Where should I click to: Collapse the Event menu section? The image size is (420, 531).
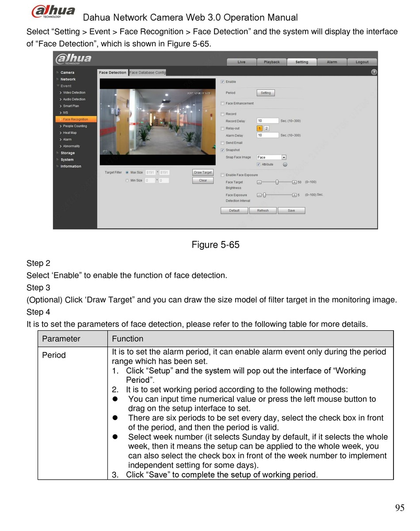pyautogui.click(x=66, y=86)
